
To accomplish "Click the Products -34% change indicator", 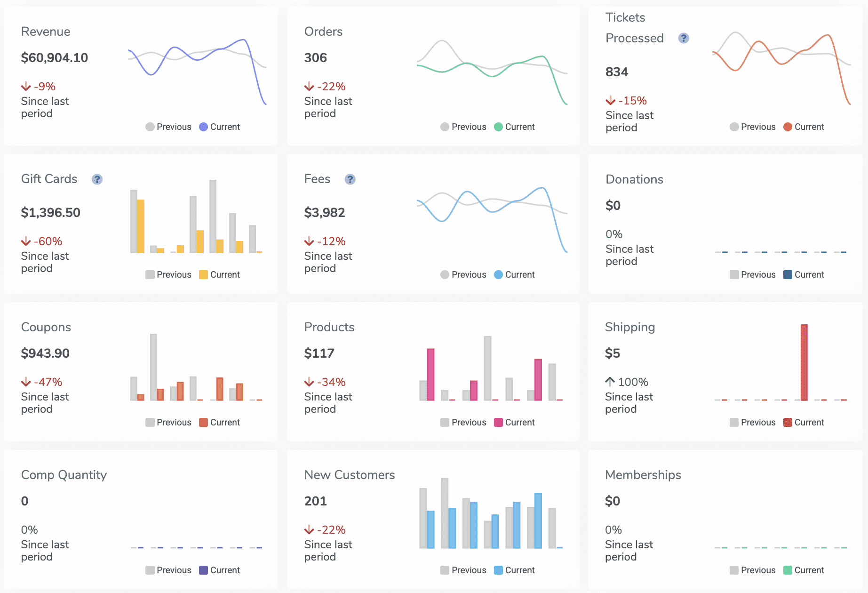I will (x=325, y=382).
